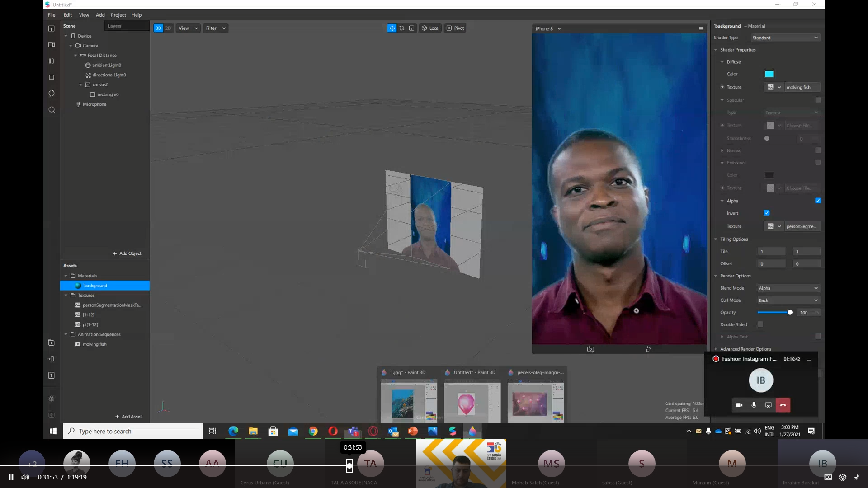Viewport: 868px width, 488px height.
Task: Select the rotate tool in viewport toolbar
Action: pyautogui.click(x=401, y=28)
